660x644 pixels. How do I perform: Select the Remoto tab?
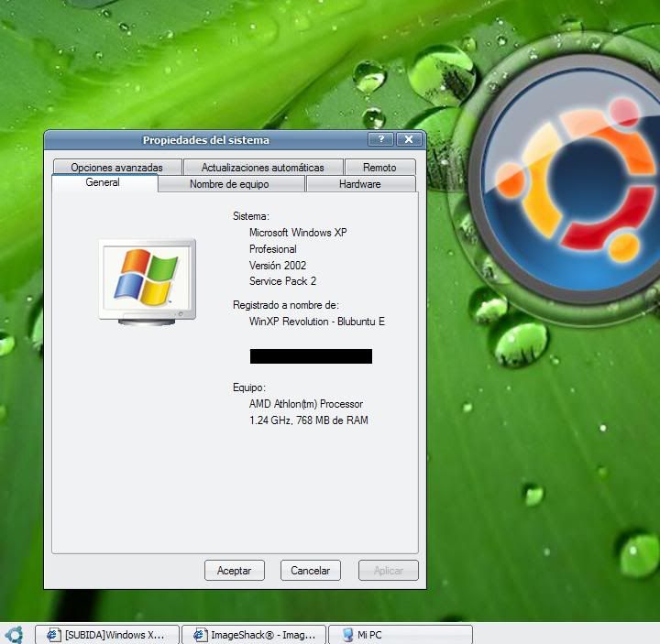[x=379, y=167]
